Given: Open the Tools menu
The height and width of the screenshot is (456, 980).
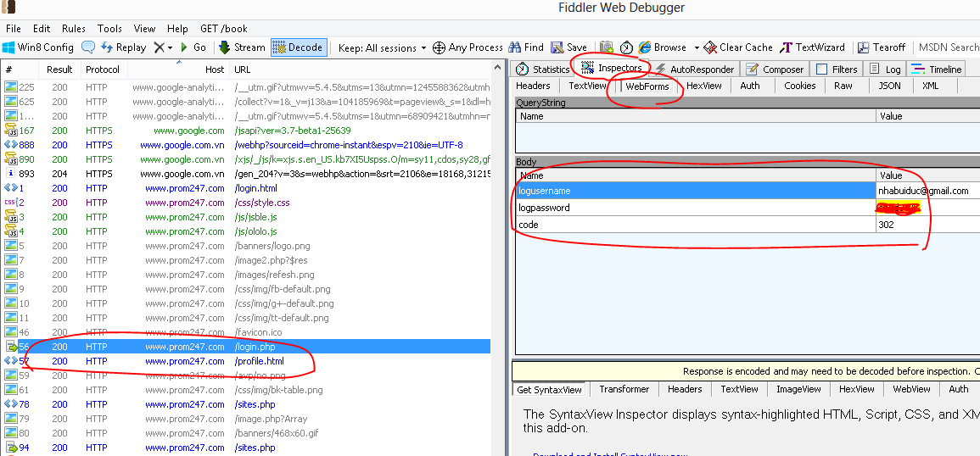Looking at the screenshot, I should tap(109, 29).
